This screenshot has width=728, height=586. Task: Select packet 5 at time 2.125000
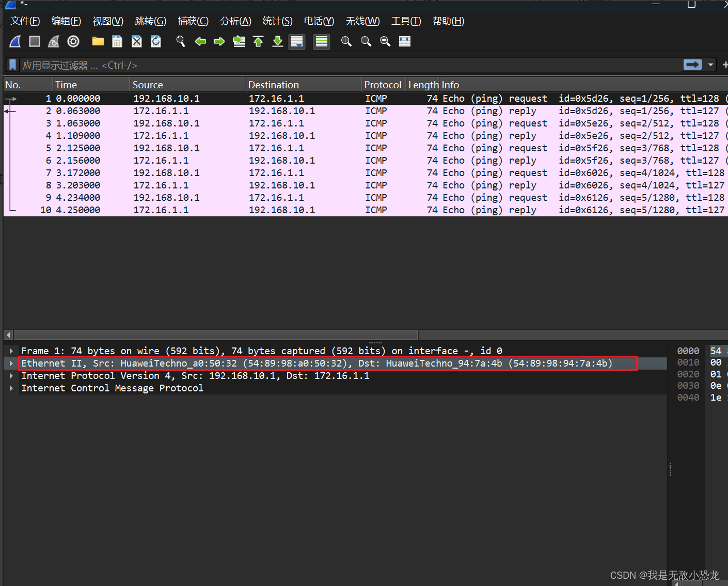366,148
